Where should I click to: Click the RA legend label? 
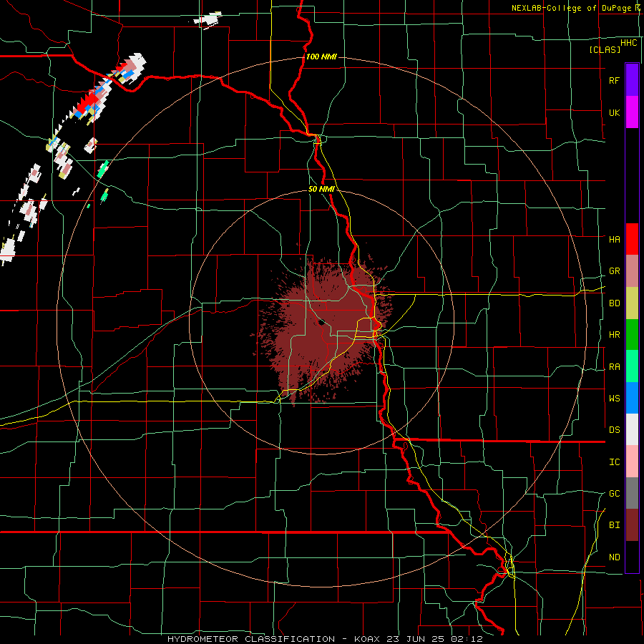tap(614, 367)
